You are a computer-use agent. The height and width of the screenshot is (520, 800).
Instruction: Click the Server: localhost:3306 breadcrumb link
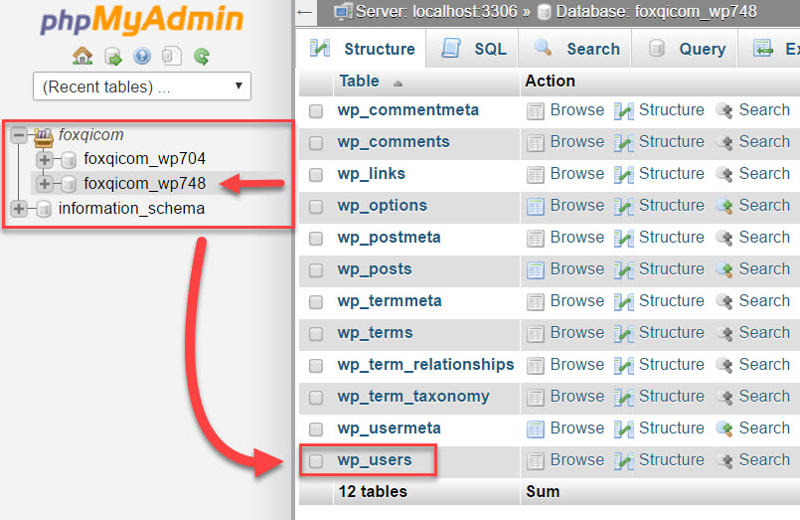tap(436, 11)
